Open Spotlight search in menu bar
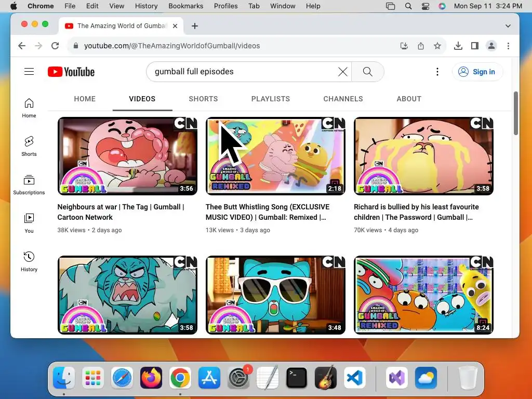Image resolution: width=532 pixels, height=399 pixels. click(x=408, y=6)
